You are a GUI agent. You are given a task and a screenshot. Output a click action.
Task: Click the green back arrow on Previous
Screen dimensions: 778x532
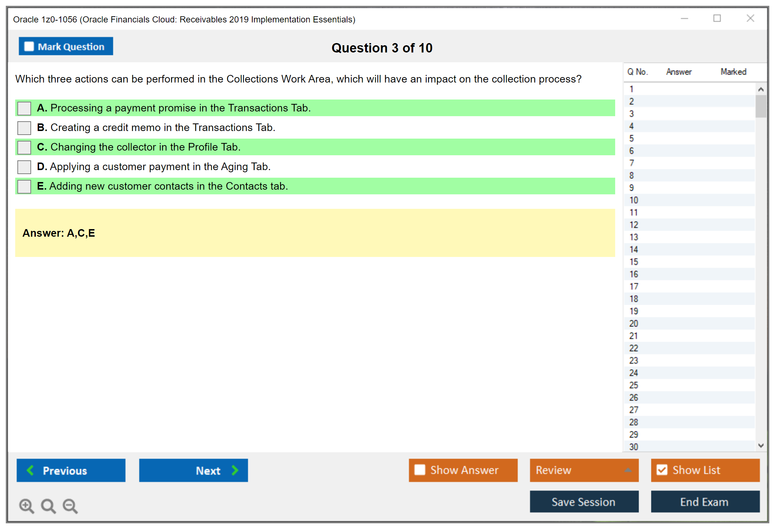tap(30, 470)
